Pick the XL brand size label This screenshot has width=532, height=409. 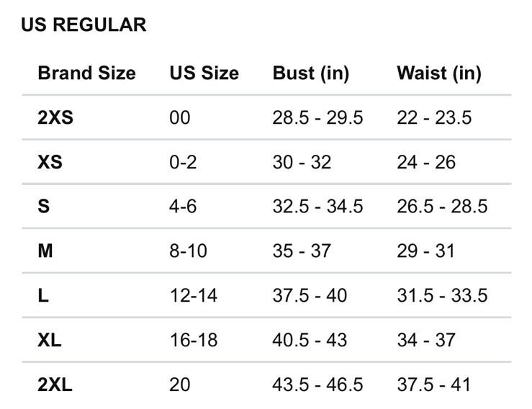click(50, 340)
